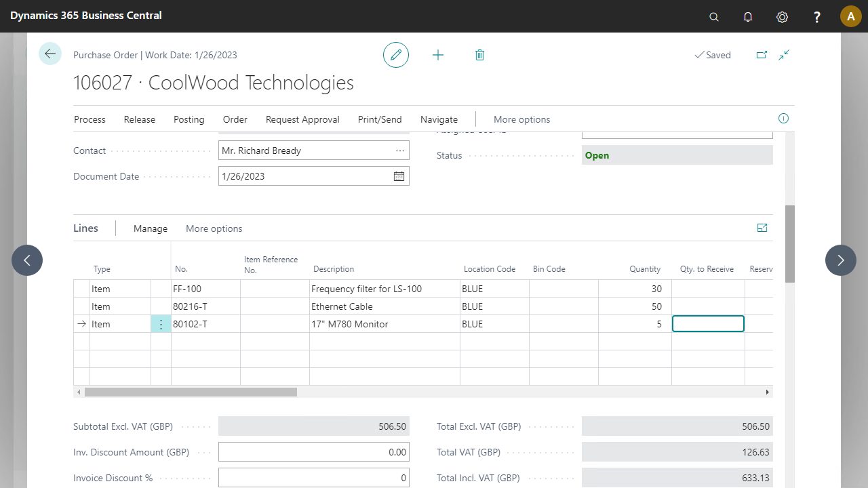Click the Invoice Discount % field
Image resolution: width=868 pixels, height=488 pixels.
click(314, 478)
